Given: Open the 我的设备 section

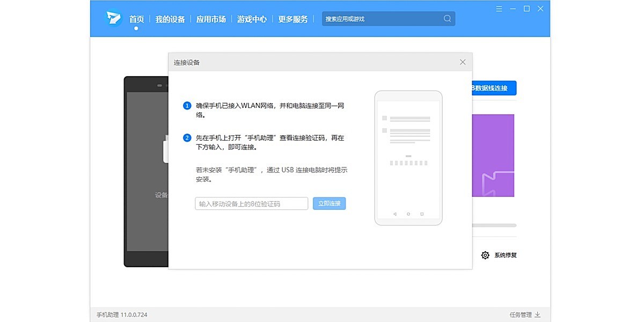Looking at the screenshot, I should click(170, 18).
